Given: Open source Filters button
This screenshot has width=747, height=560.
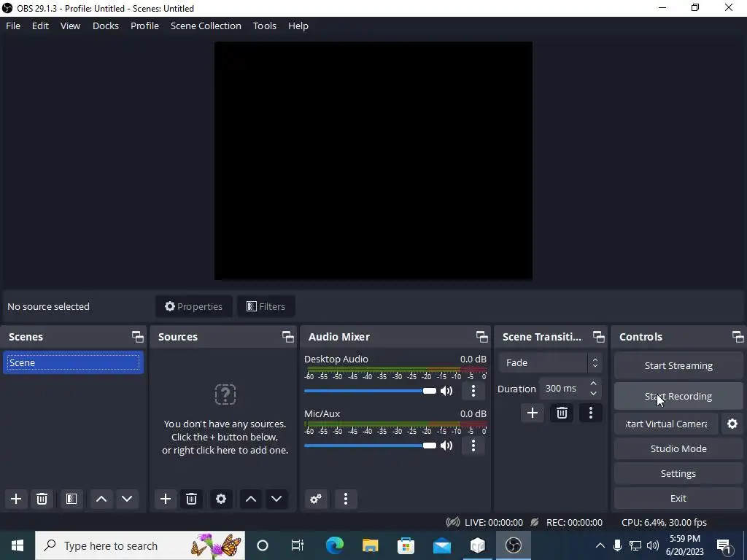Looking at the screenshot, I should coord(266,306).
